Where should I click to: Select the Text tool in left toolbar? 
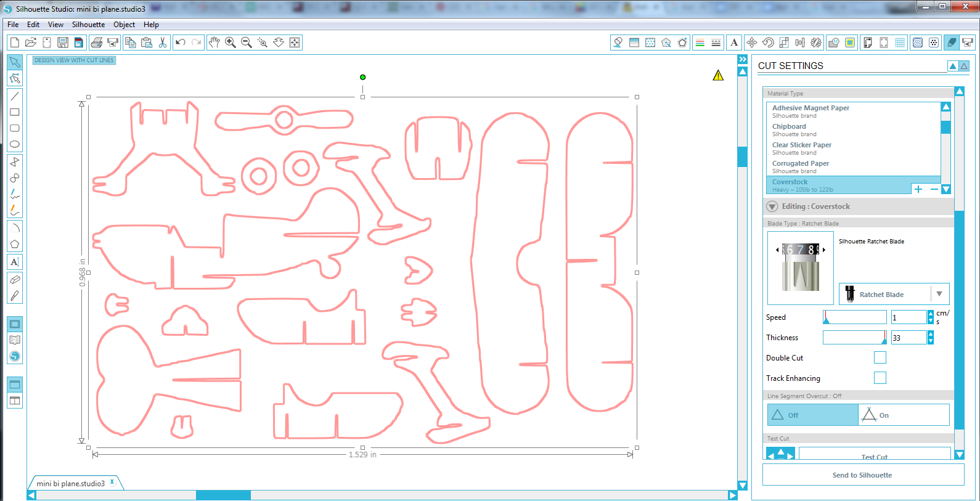15,262
